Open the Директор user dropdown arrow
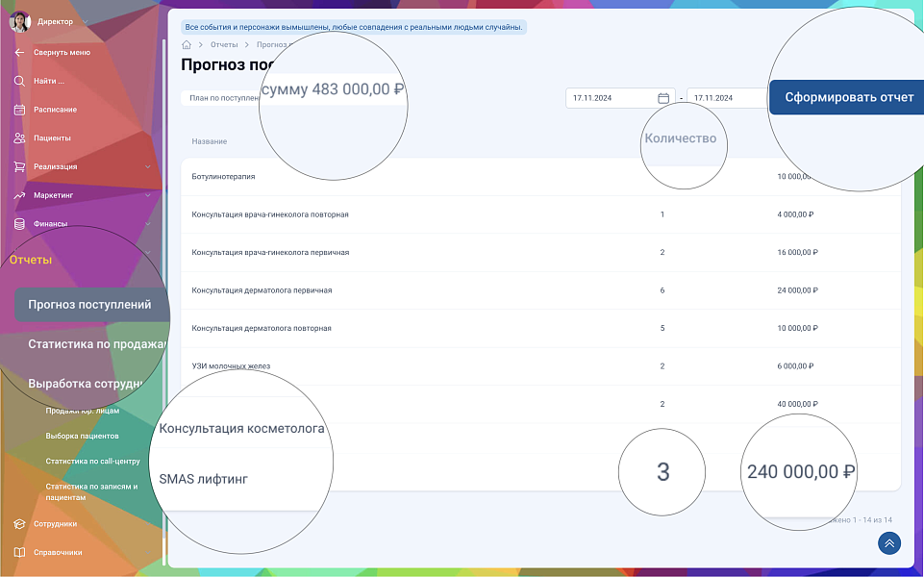 click(x=86, y=22)
